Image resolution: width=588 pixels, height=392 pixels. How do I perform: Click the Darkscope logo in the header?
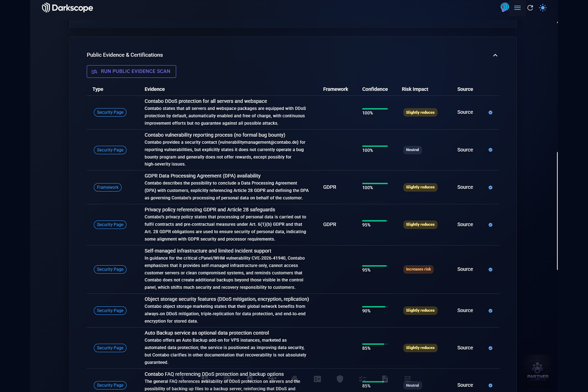point(67,8)
